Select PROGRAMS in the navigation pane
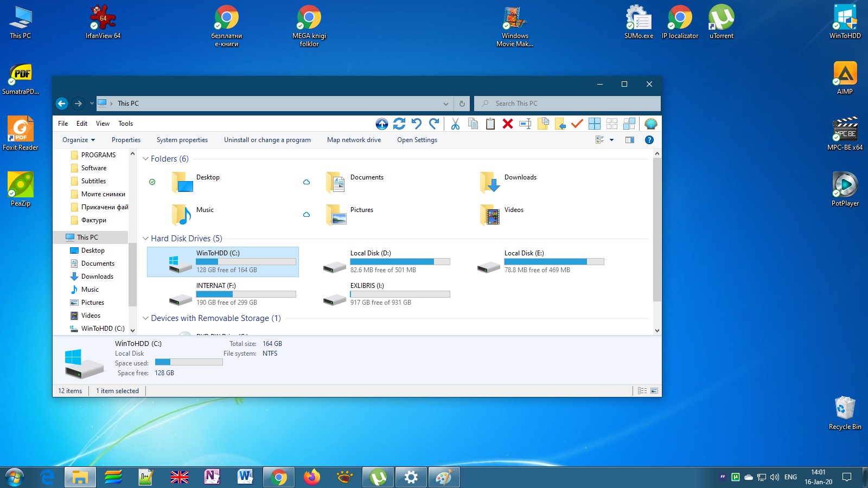This screenshot has height=488, width=868. [98, 155]
